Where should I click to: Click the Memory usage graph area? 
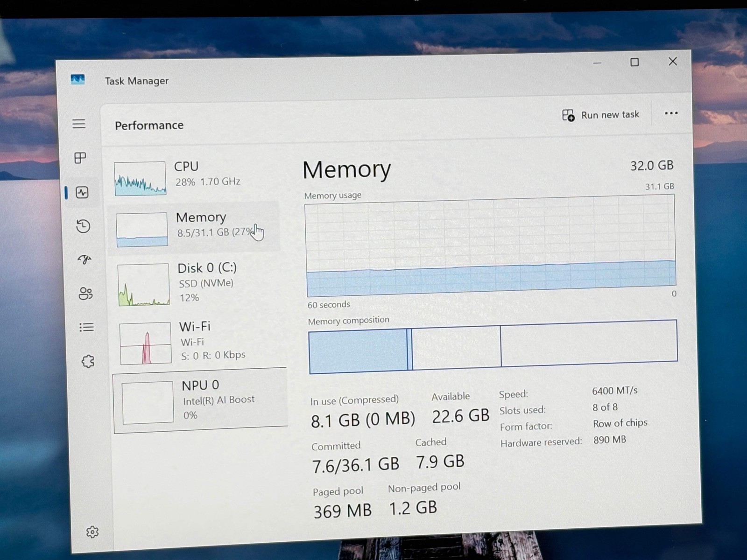(x=490, y=246)
